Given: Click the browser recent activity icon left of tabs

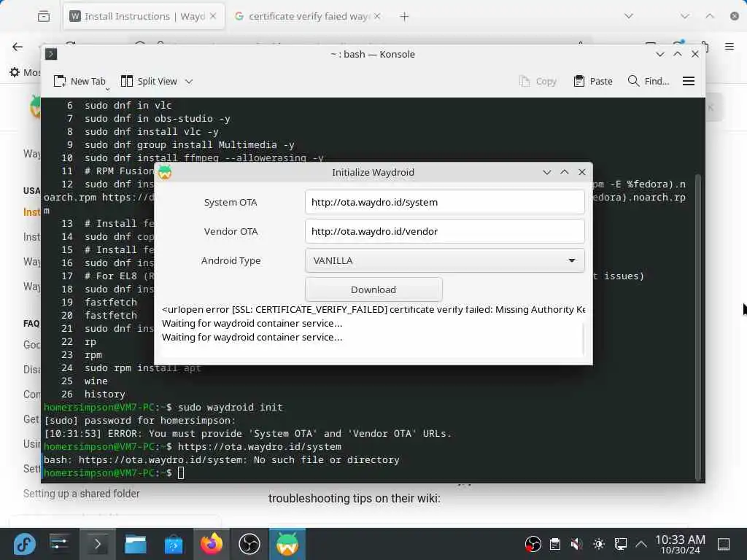Looking at the screenshot, I should click(43, 17).
